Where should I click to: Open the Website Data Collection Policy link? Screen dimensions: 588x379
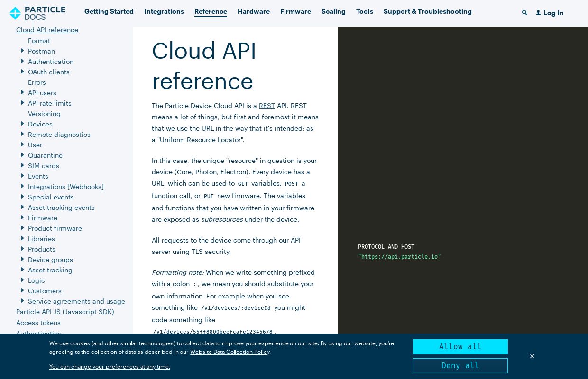(230, 352)
